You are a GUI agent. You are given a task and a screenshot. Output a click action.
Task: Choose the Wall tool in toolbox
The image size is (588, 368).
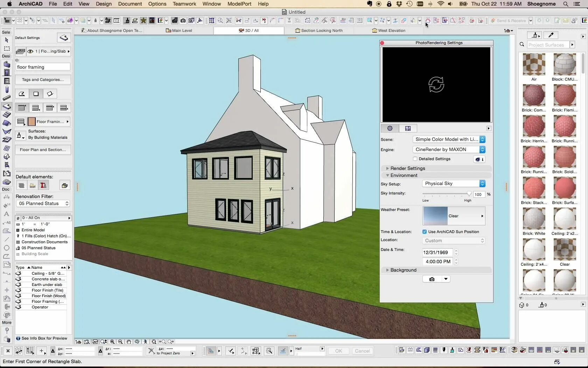(7, 64)
